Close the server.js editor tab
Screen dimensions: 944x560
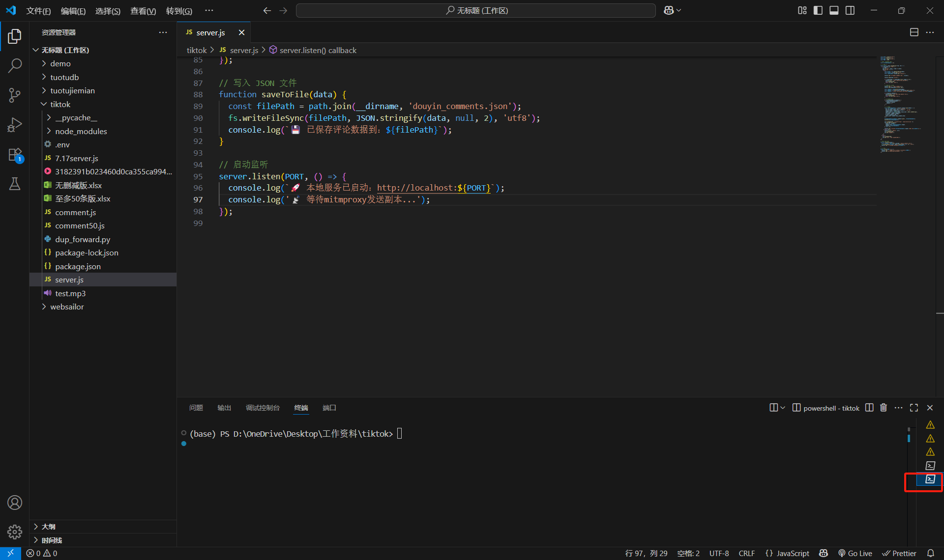point(241,32)
